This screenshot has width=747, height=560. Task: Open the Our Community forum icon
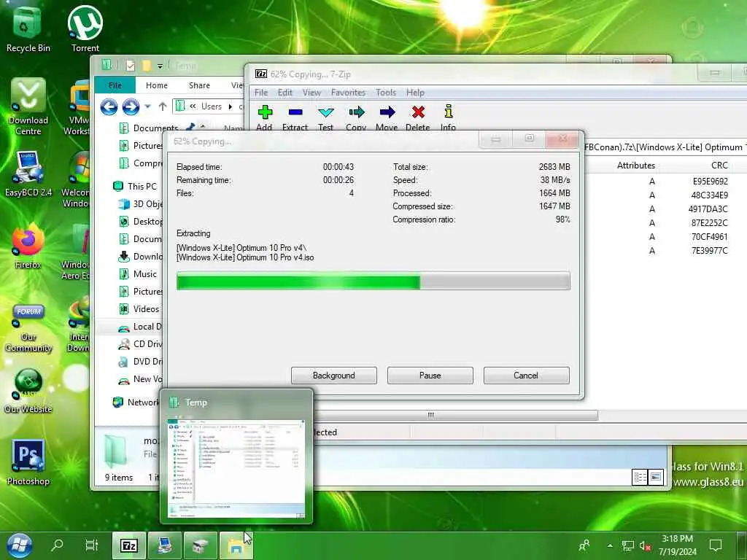pyautogui.click(x=28, y=329)
